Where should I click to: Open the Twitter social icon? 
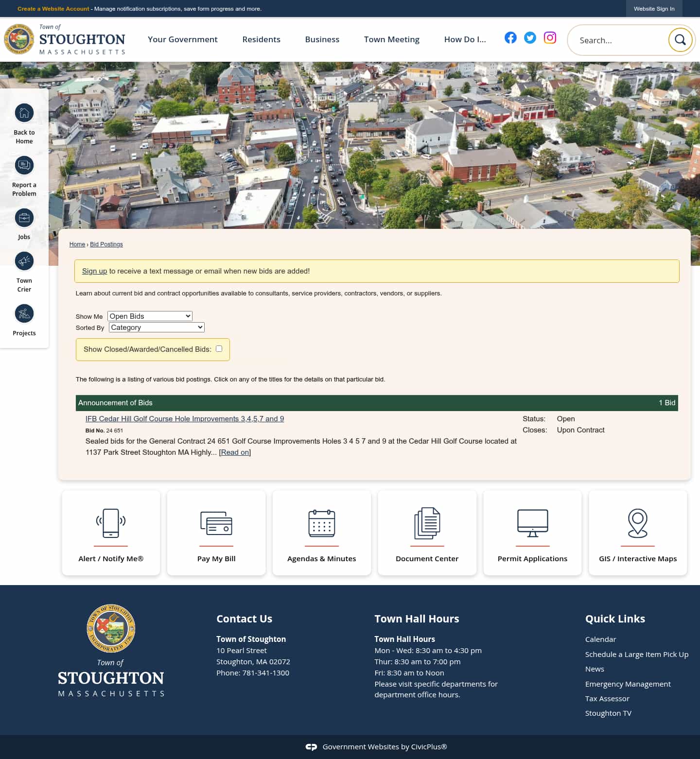click(530, 38)
